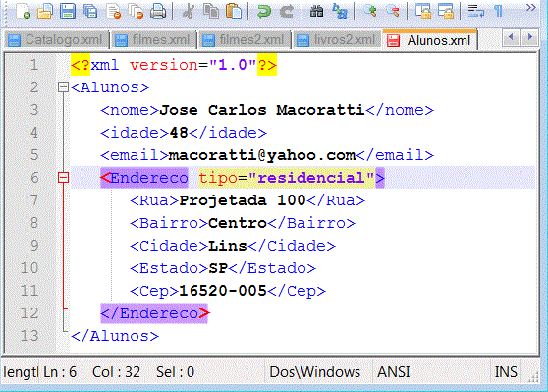Click the Ln : 6 status bar entry
The height and width of the screenshot is (392, 548).
(x=60, y=372)
